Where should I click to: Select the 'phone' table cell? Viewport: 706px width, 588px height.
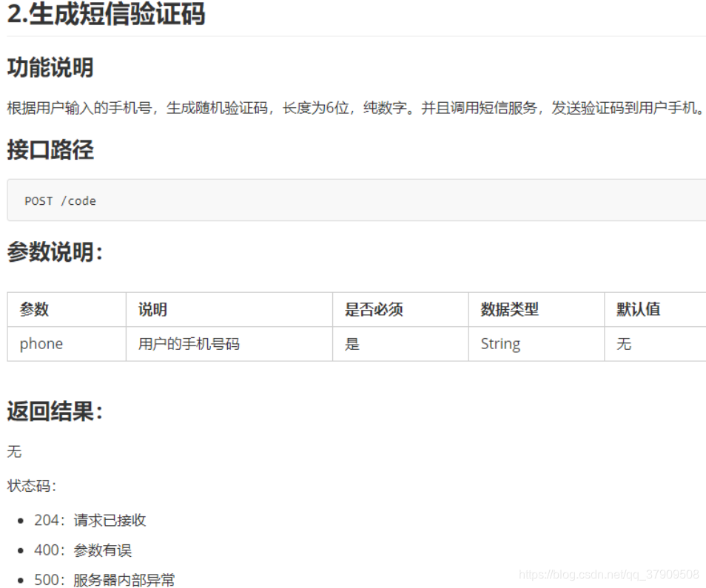point(67,344)
